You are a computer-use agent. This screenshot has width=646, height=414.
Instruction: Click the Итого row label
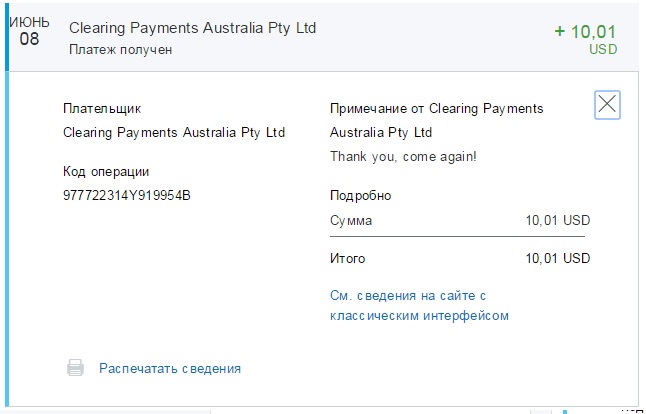[347, 258]
